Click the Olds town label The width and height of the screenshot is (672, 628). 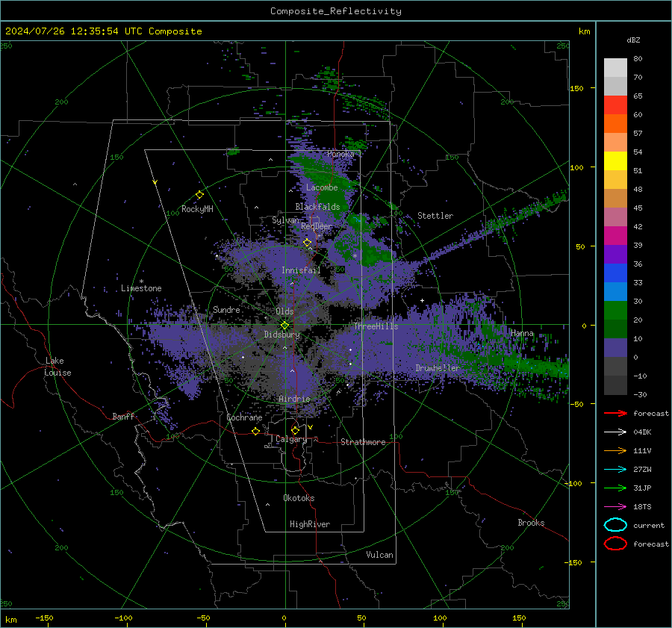pos(284,311)
